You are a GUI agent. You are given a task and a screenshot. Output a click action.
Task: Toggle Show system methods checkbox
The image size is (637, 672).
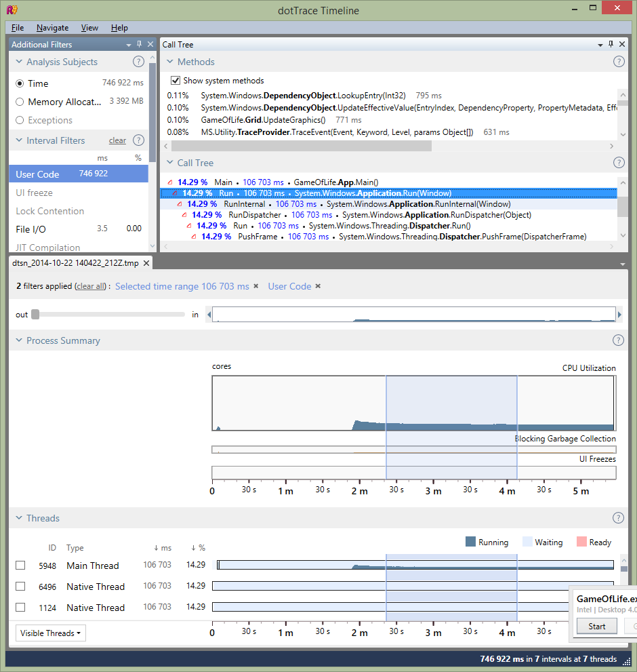(x=176, y=81)
